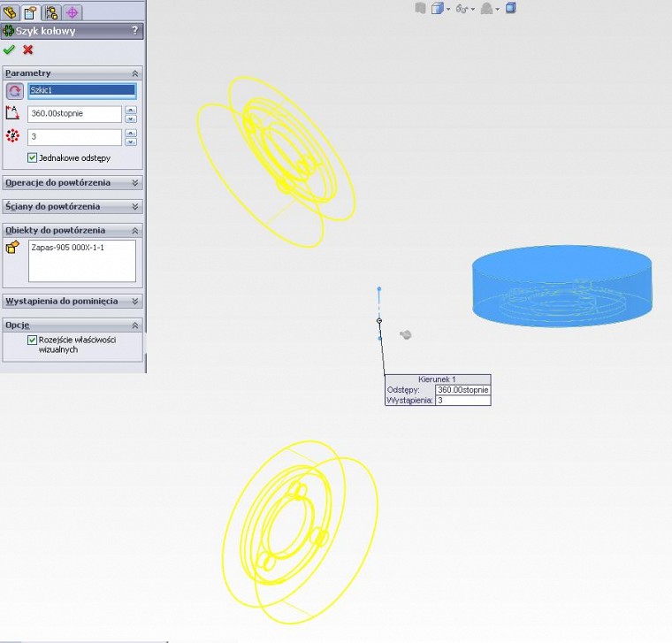This screenshot has height=643, width=672.
Task: Click the pattern axis handle circle
Action: pyautogui.click(x=379, y=321)
